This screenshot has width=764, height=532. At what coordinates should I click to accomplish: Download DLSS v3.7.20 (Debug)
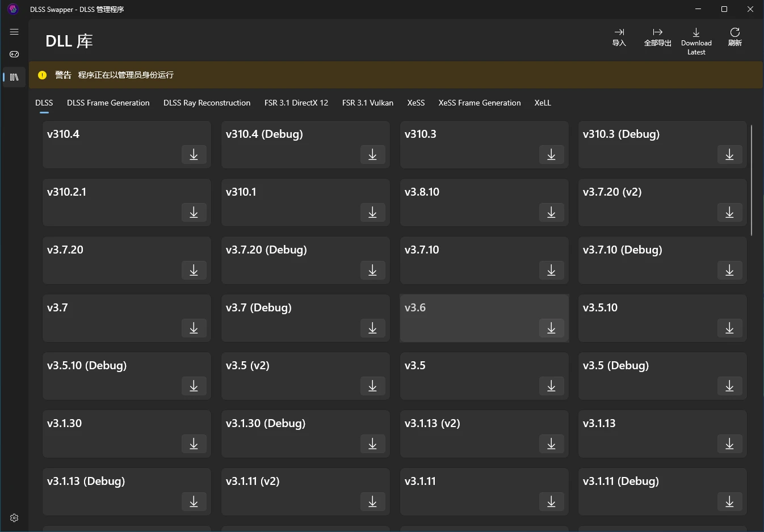pyautogui.click(x=372, y=271)
